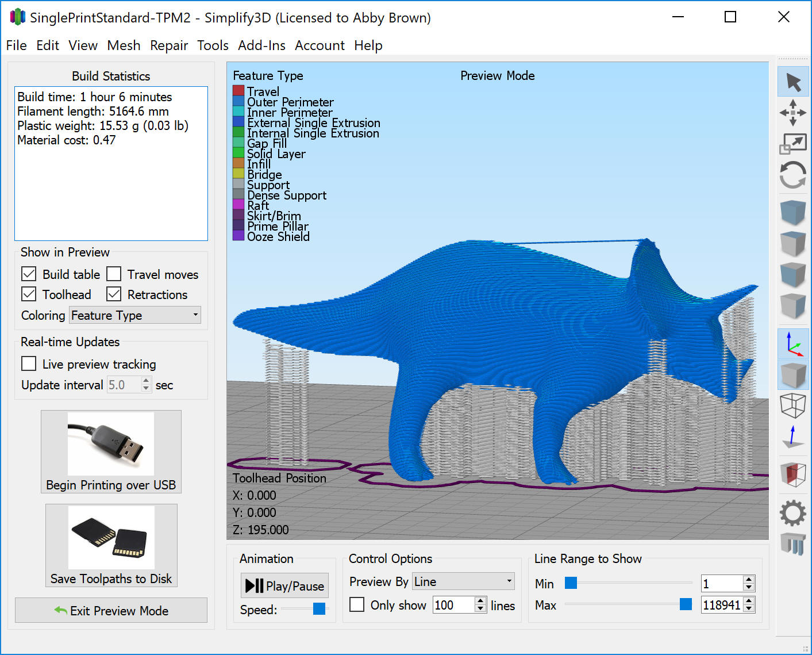The width and height of the screenshot is (812, 655).
Task: Open the cross section view tool
Action: tap(793, 474)
